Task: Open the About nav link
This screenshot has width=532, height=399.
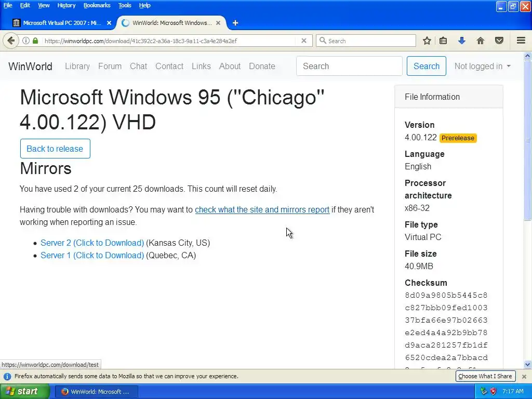Action: point(230,66)
